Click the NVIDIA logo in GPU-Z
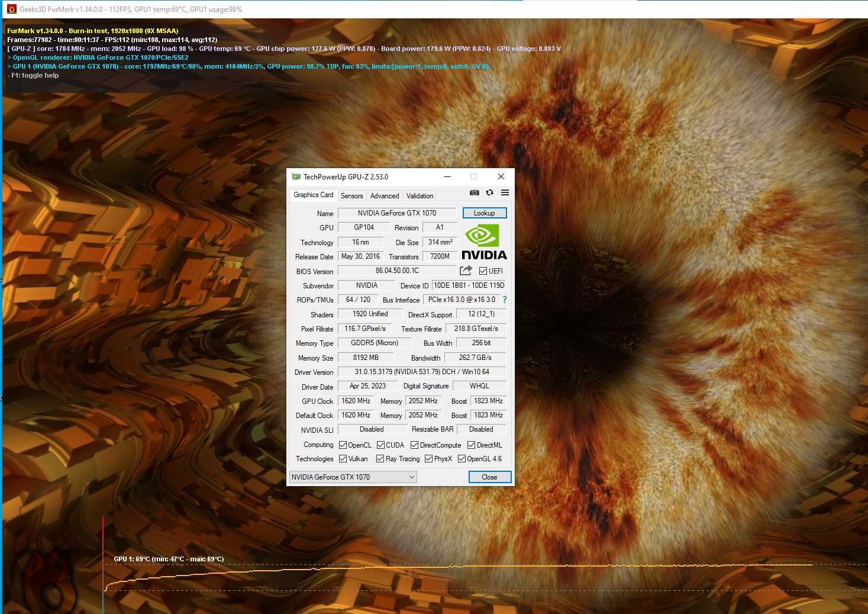 tap(484, 242)
